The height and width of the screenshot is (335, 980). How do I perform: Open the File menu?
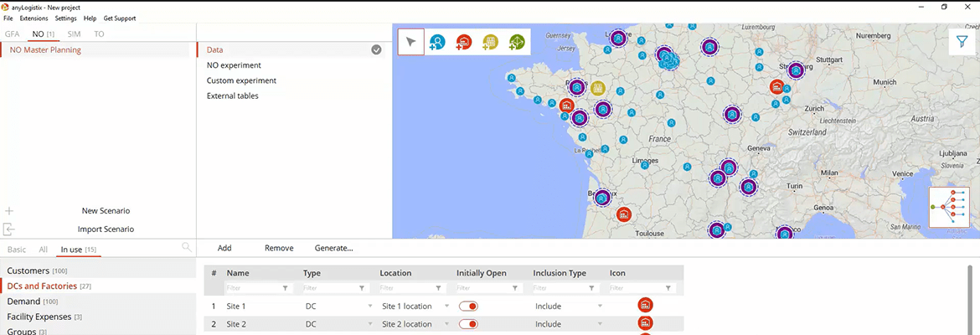pyautogui.click(x=8, y=18)
